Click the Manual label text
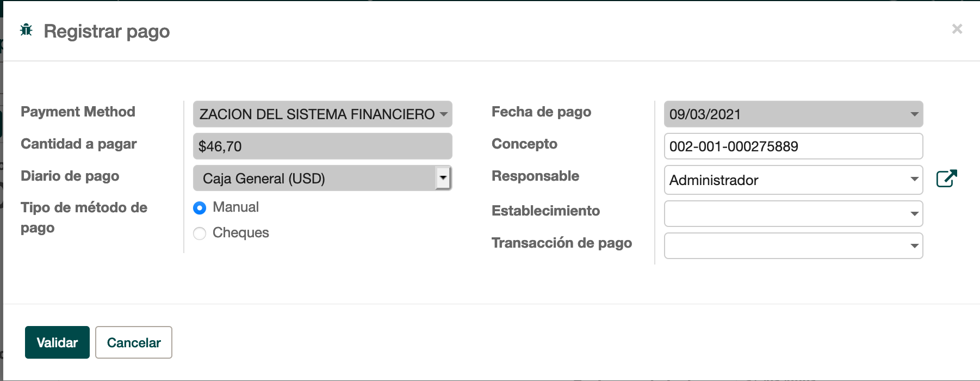The height and width of the screenshot is (381, 980). pyautogui.click(x=235, y=207)
